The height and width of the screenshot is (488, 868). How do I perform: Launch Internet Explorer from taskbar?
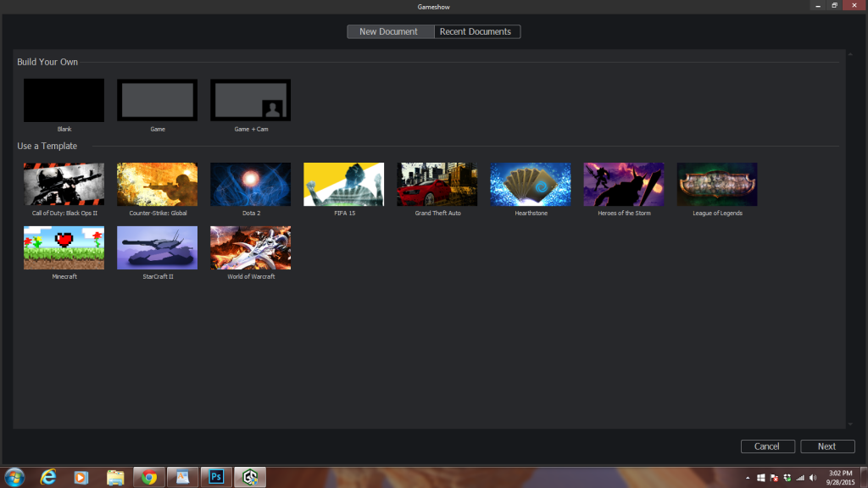coord(48,477)
